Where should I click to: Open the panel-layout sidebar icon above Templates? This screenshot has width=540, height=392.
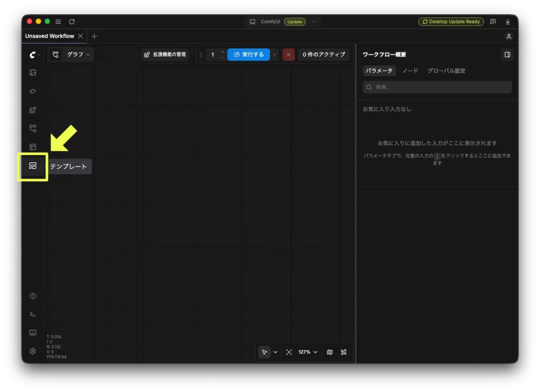33,147
